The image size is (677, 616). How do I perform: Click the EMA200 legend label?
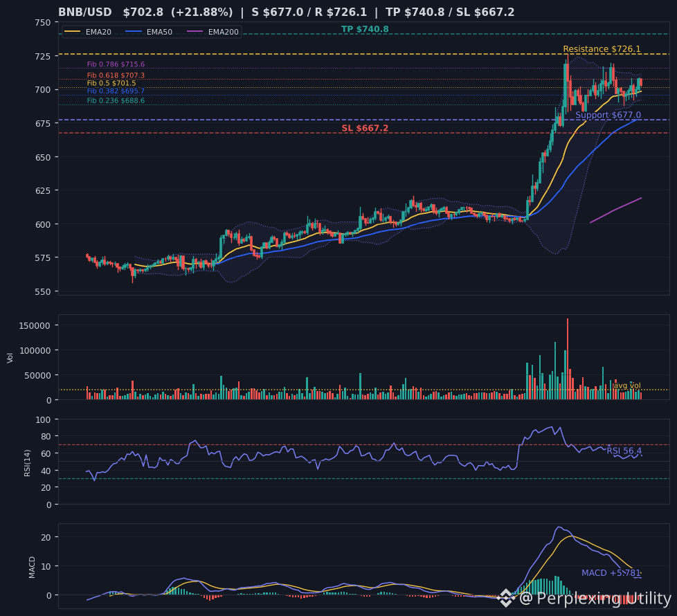pyautogui.click(x=223, y=32)
